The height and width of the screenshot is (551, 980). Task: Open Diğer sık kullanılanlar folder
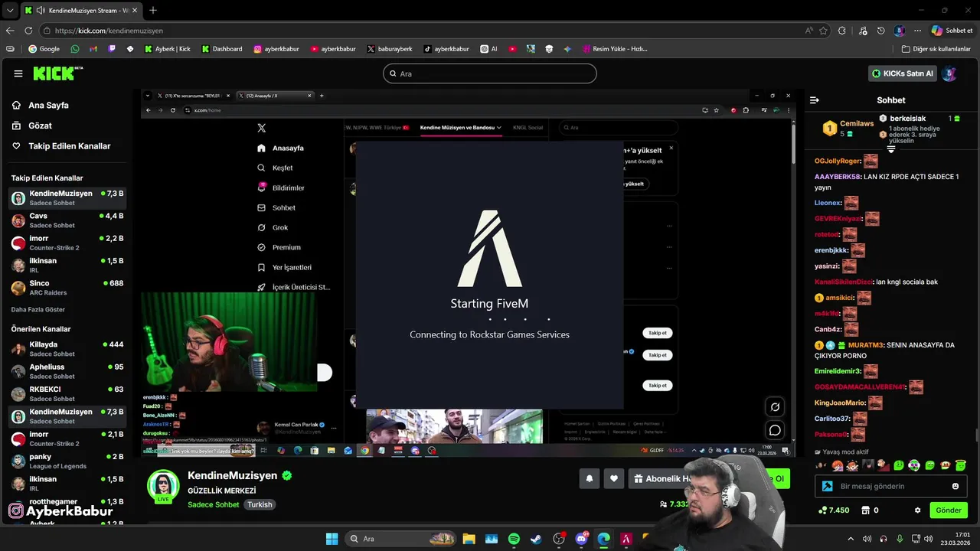(x=936, y=49)
